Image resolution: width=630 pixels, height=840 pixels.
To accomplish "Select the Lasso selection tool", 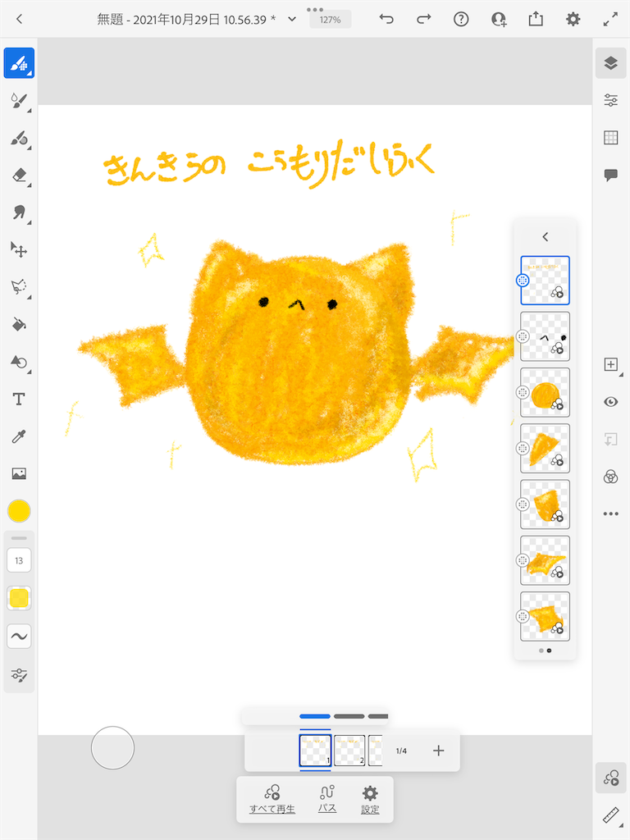I will coord(20,287).
